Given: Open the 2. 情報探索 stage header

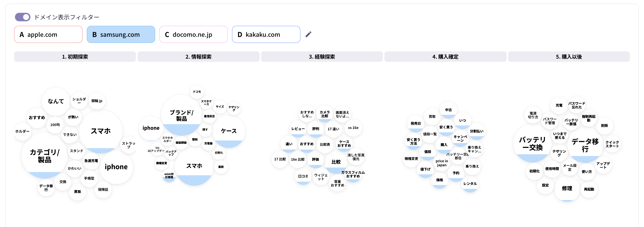Looking at the screenshot, I should 198,57.
